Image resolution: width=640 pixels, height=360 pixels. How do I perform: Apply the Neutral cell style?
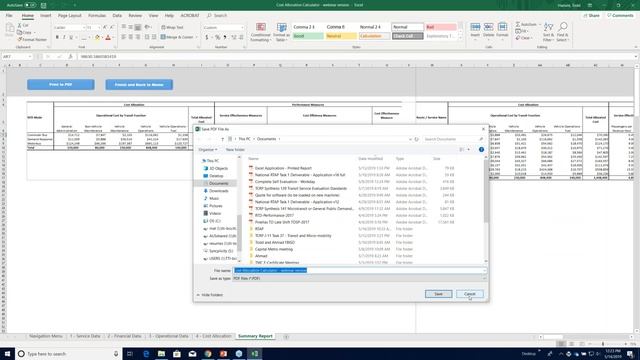(341, 36)
